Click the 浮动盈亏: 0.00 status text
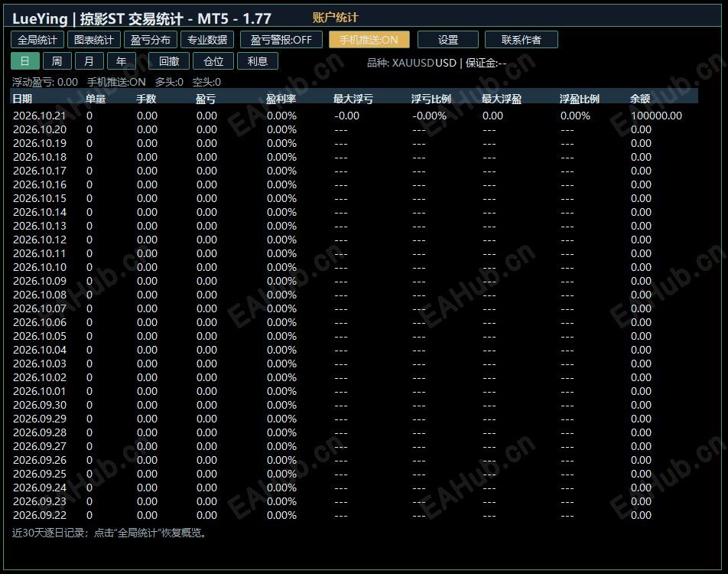Viewport: 728px width, 574px height. tap(45, 82)
